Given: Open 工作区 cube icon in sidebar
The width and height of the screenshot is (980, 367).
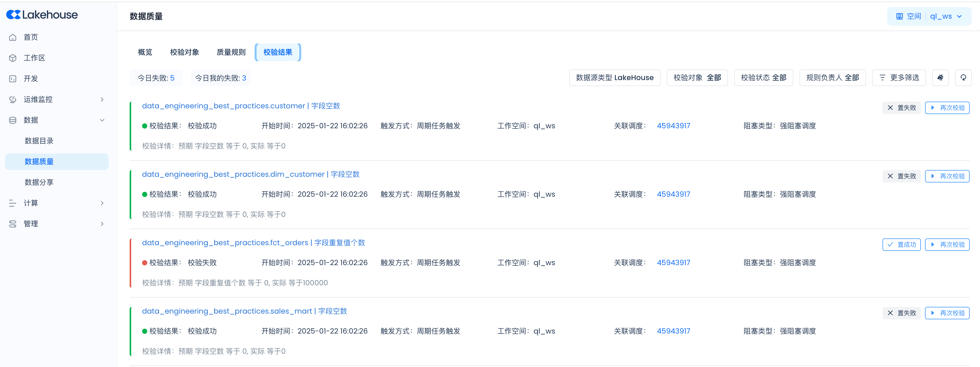Looking at the screenshot, I should click(13, 58).
